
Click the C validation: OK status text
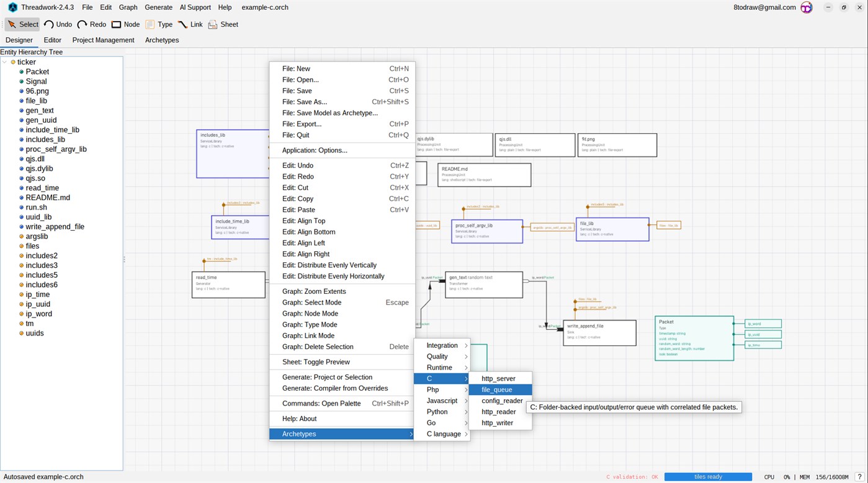[632, 477]
